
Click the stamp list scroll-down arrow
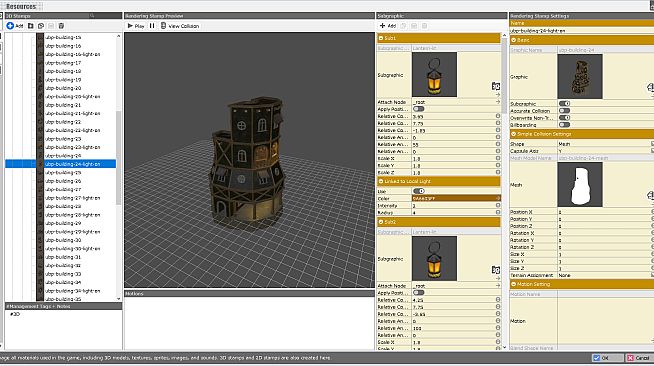(119, 298)
